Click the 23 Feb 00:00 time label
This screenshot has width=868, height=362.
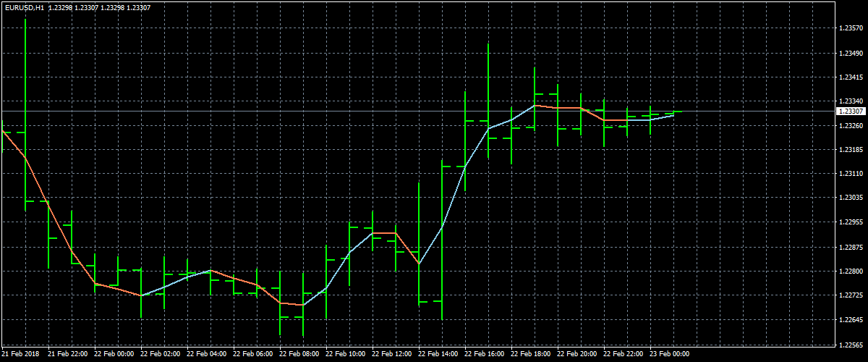coord(669,355)
